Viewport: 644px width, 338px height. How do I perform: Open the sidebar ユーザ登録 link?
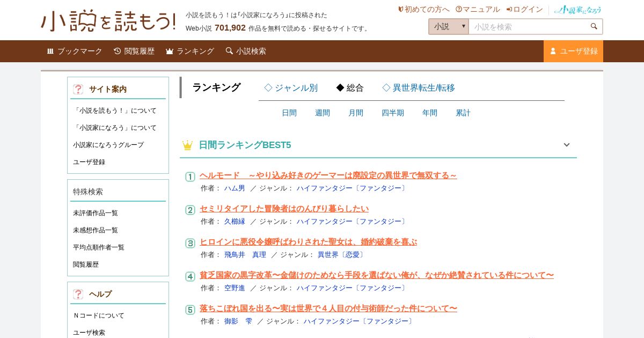(x=89, y=162)
